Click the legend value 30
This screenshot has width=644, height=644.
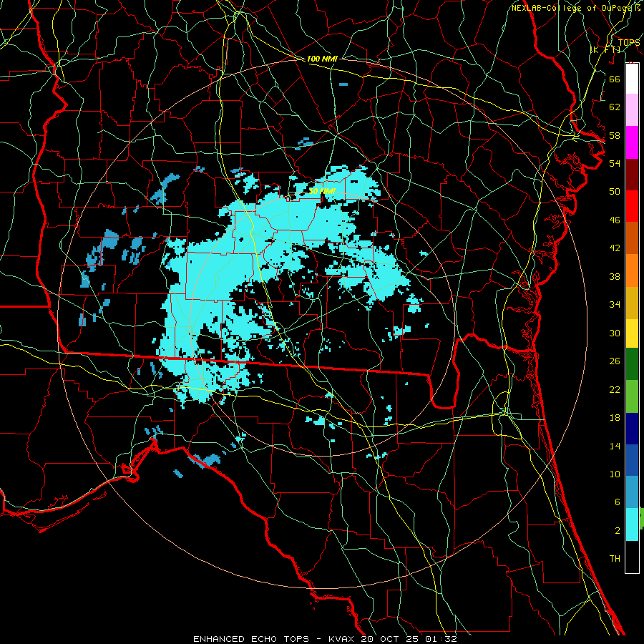click(615, 333)
